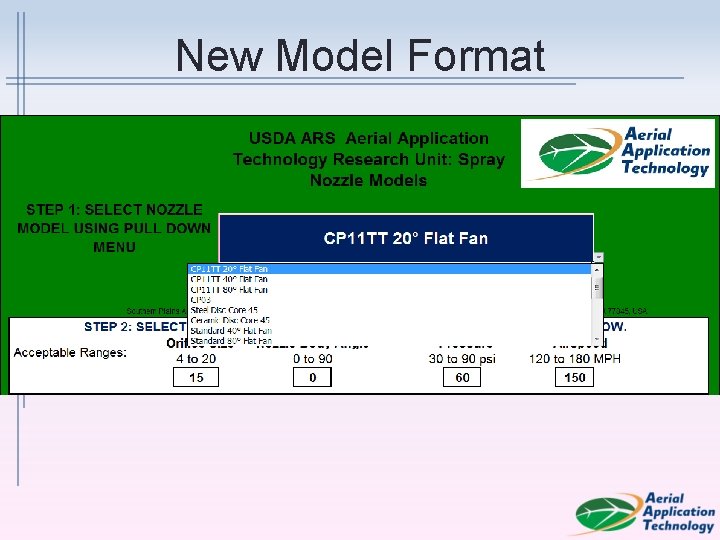The image size is (720, 540).
Task: Select the CP03 nozzle option
Action: click(x=389, y=300)
